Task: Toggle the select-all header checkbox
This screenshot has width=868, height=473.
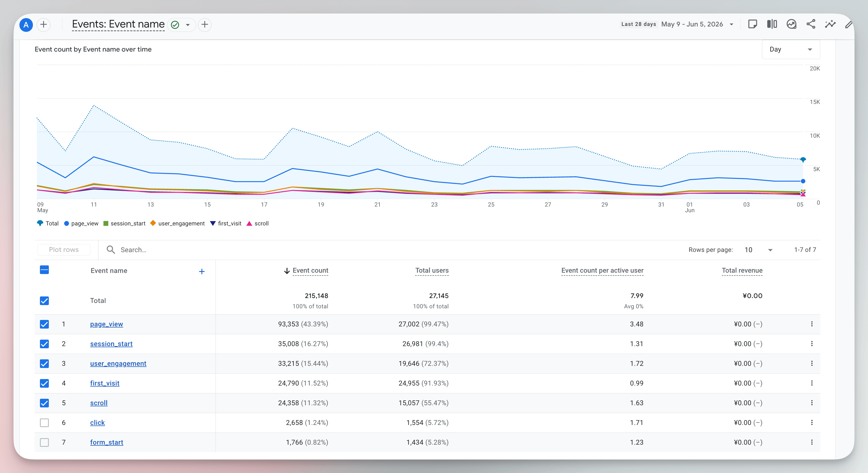Action: (x=44, y=270)
